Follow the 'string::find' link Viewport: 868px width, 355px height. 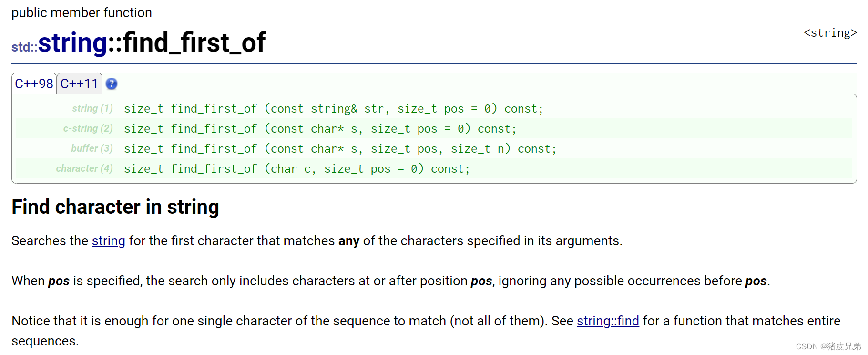(x=608, y=321)
